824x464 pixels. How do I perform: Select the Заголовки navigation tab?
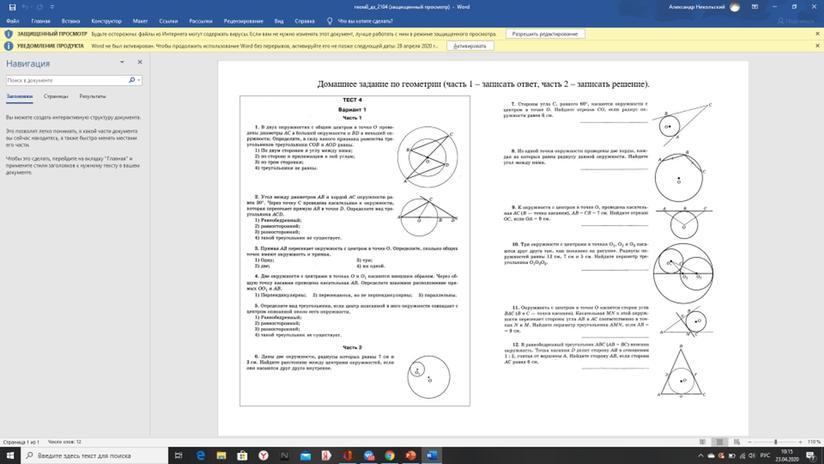pos(20,97)
